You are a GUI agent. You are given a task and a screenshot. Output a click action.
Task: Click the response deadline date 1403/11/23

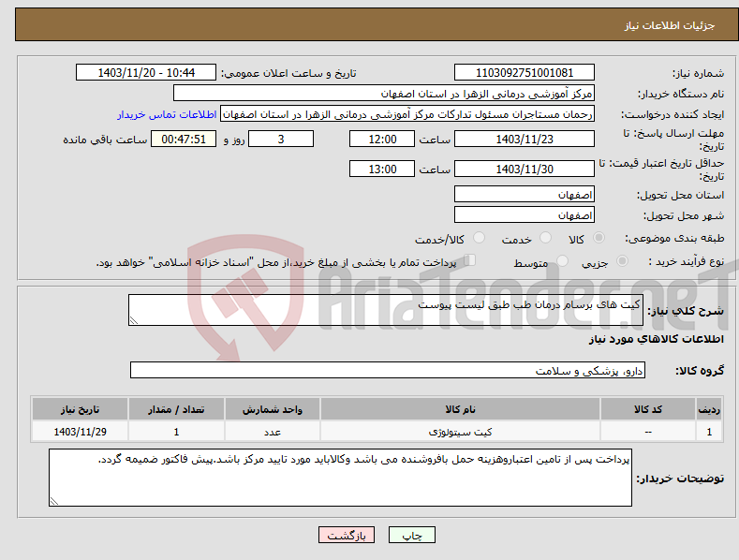(525, 139)
